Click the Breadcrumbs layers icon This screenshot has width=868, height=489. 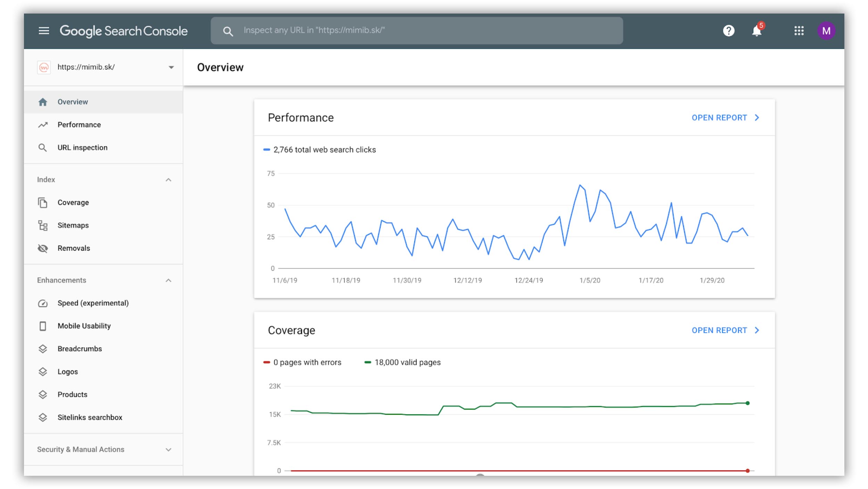(x=43, y=349)
